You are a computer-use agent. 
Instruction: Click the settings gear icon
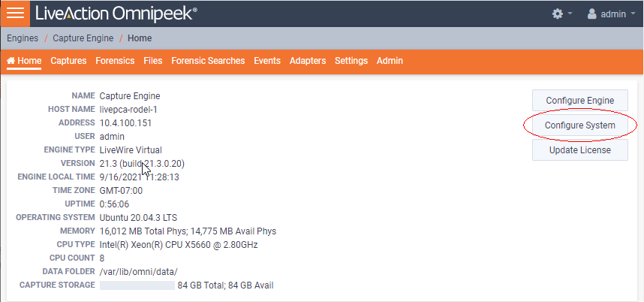[558, 14]
